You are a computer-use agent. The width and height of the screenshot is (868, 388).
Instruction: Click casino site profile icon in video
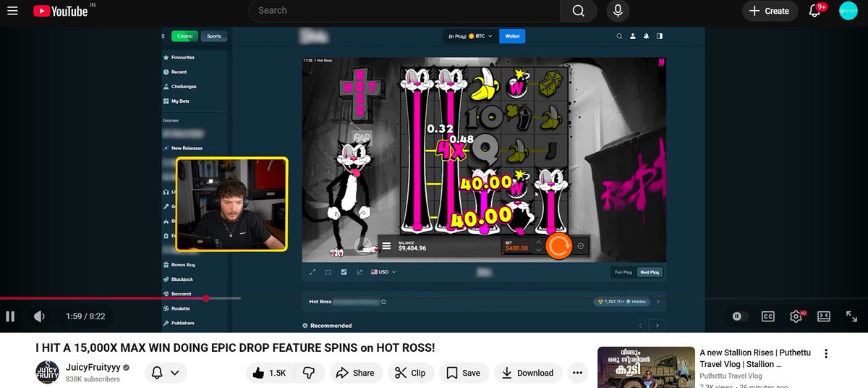tap(632, 35)
